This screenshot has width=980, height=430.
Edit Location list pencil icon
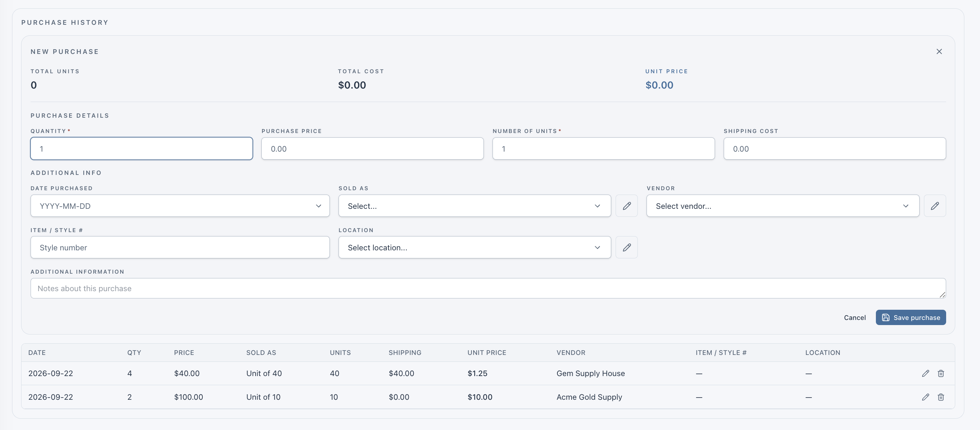[627, 247]
